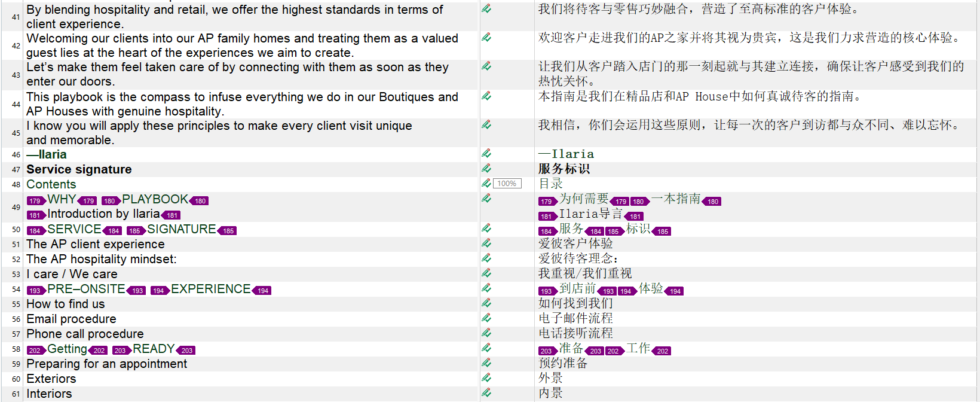The height and width of the screenshot is (402, 980).
Task: Click opening tag 181 before 'Introduction by Ilaria'
Action: point(36,215)
